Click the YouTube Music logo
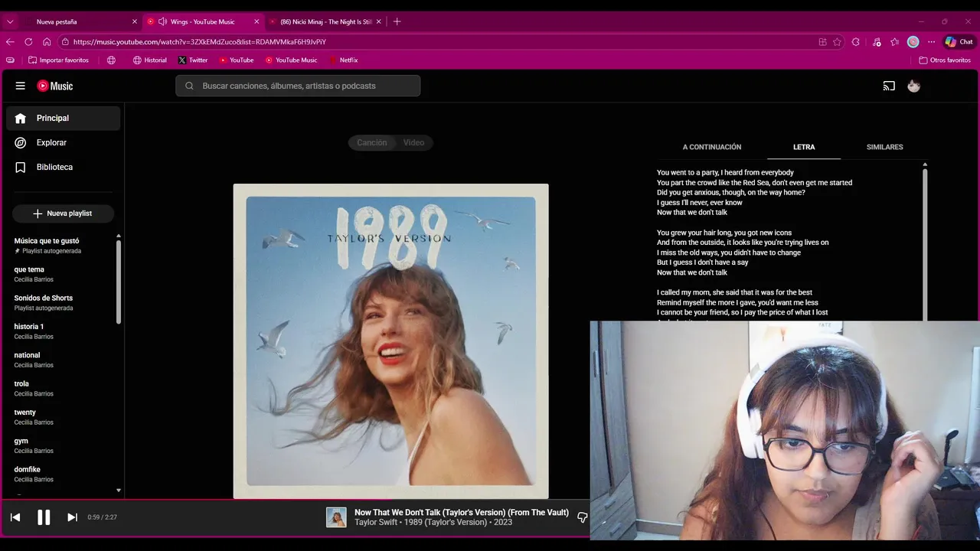This screenshot has width=980, height=551. click(55, 86)
